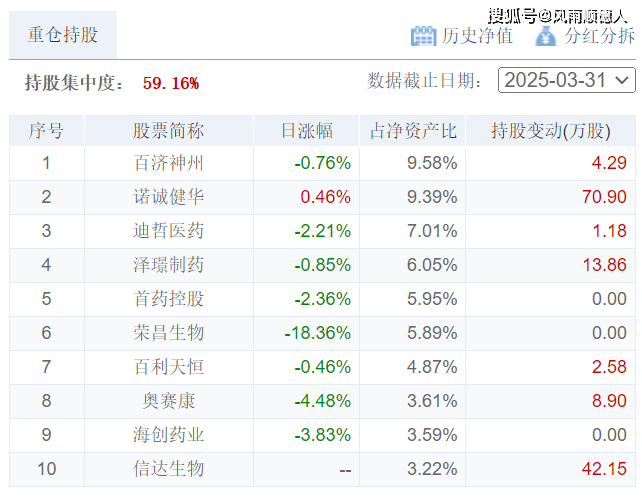Click 海创药业 holding change 0.00
Image resolution: width=642 pixels, height=501 pixels.
[609, 435]
